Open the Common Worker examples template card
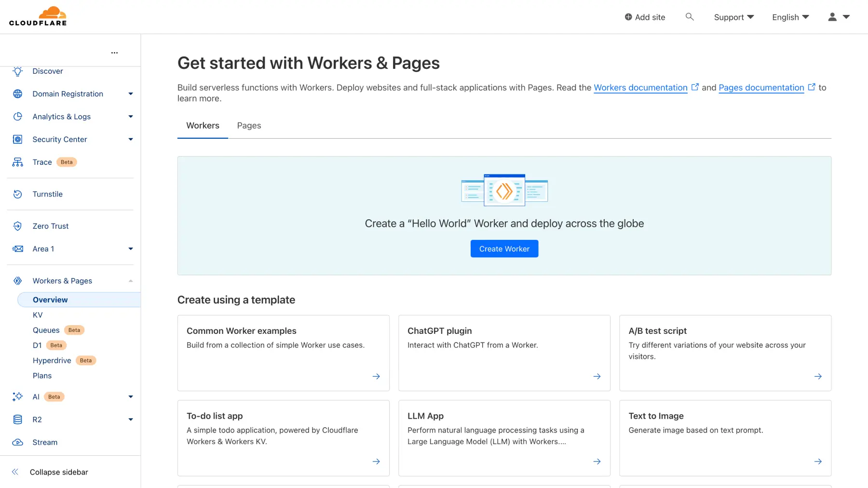The height and width of the screenshot is (488, 868). click(x=284, y=353)
